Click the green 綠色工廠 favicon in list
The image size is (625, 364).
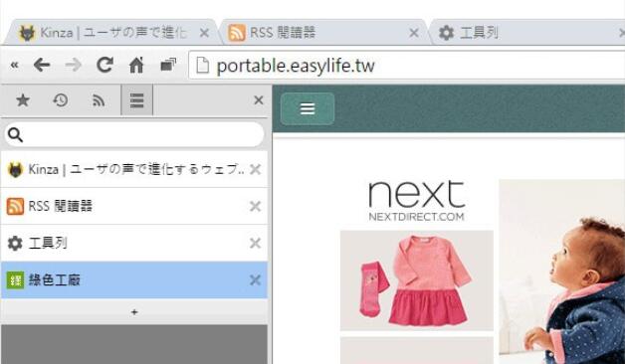pyautogui.click(x=15, y=280)
